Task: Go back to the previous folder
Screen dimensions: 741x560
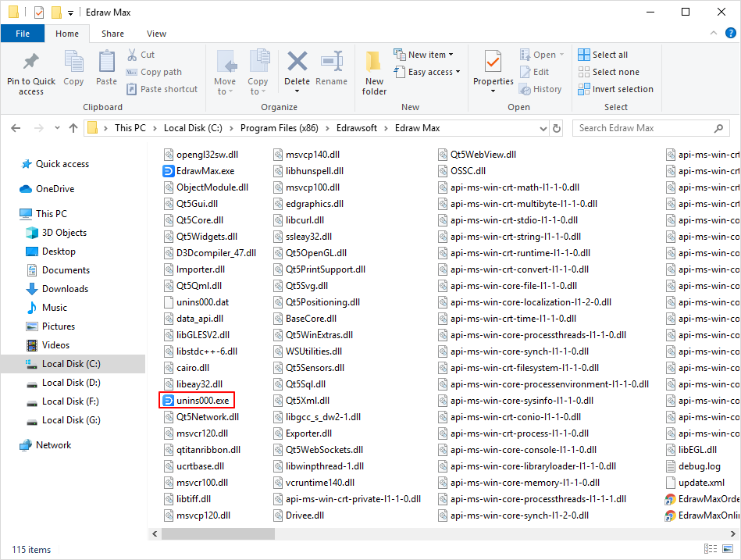Action: (16, 128)
